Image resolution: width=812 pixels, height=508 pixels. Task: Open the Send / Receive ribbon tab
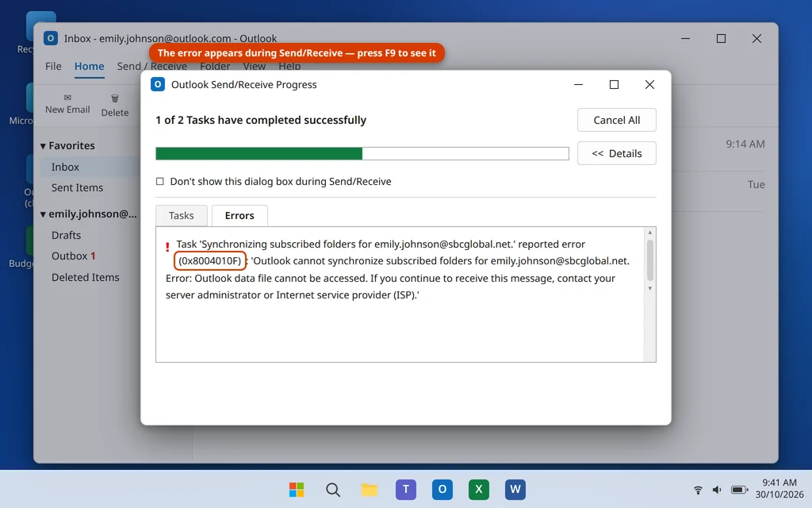[x=151, y=67]
